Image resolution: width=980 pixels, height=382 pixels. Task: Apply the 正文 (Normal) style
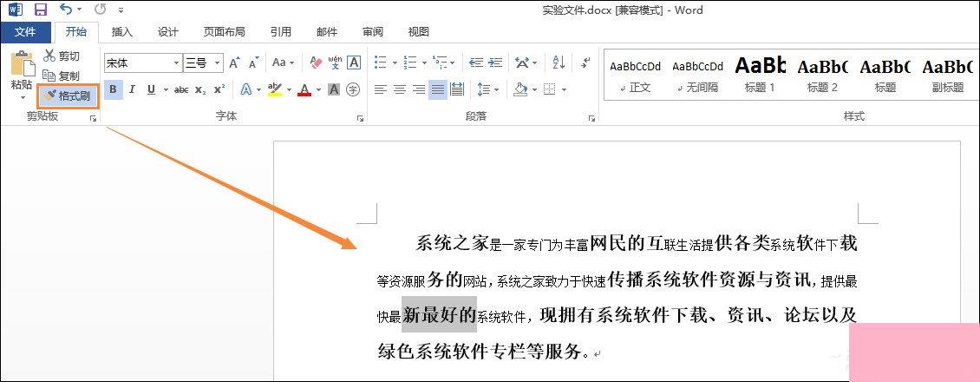tap(635, 75)
